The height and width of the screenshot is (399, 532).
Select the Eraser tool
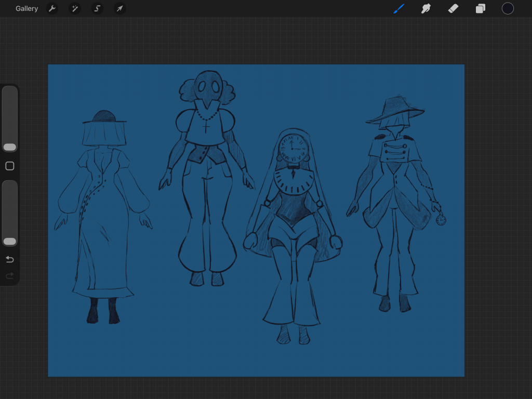tap(453, 9)
